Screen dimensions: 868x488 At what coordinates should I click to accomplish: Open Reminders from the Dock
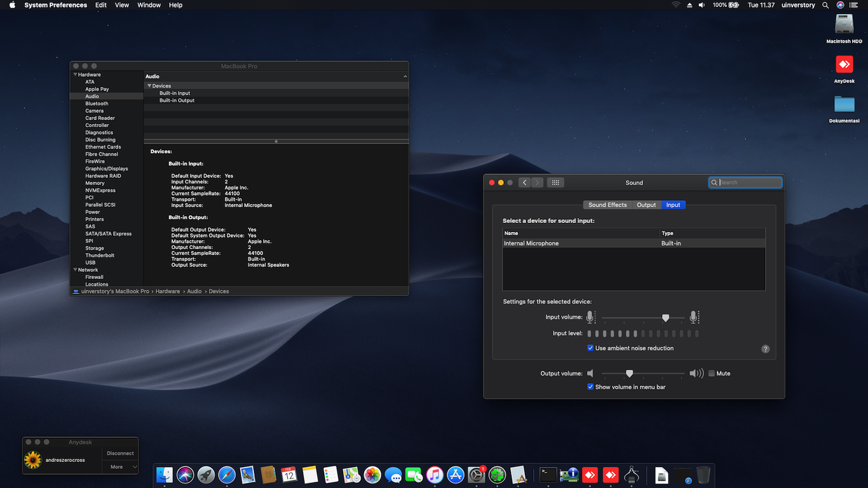coord(330,474)
